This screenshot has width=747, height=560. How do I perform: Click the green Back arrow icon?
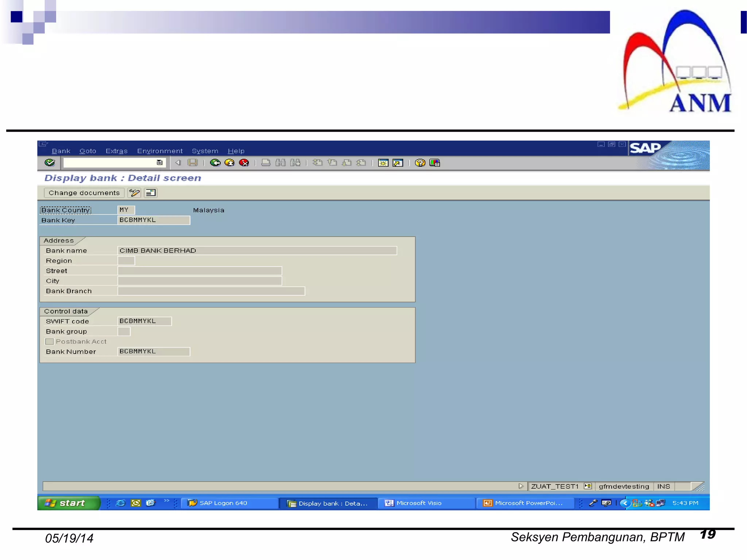[215, 163]
